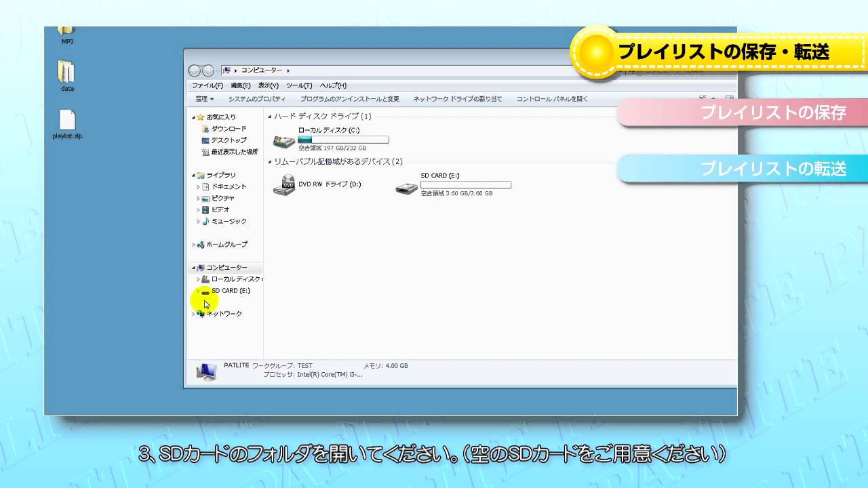Click the 空き領域 3.60 GB/3.60 GB text
This screenshot has width=868, height=488.
tap(456, 193)
